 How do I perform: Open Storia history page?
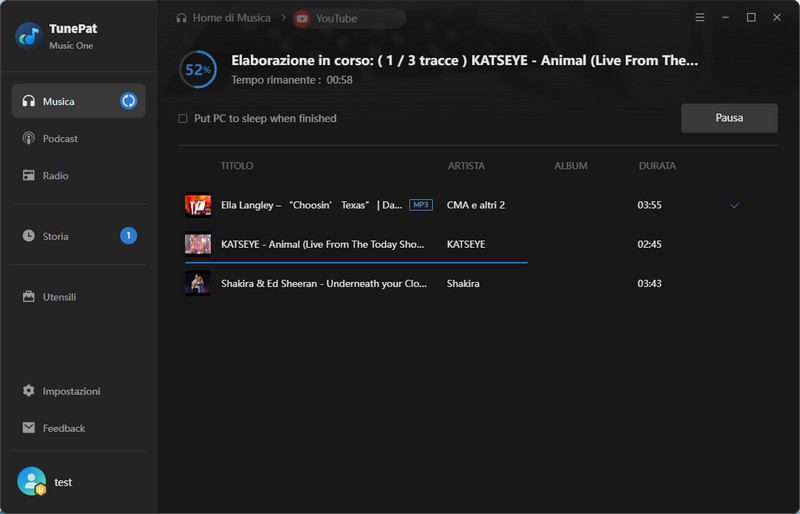79,236
